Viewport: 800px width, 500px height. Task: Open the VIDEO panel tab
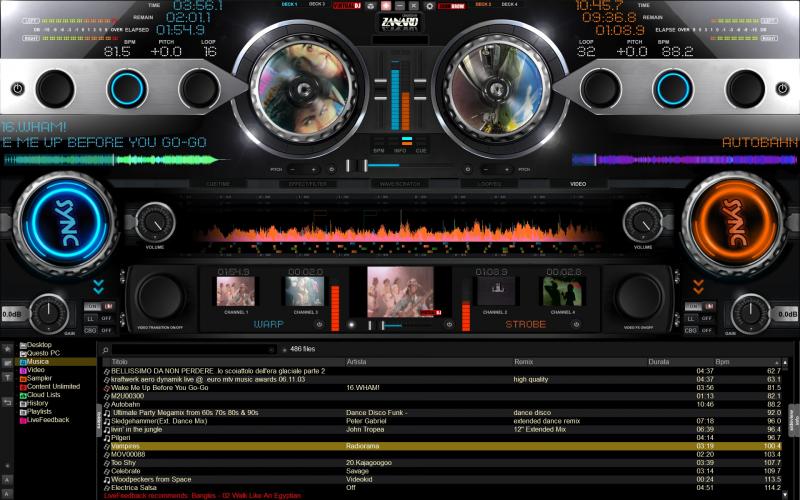point(578,184)
